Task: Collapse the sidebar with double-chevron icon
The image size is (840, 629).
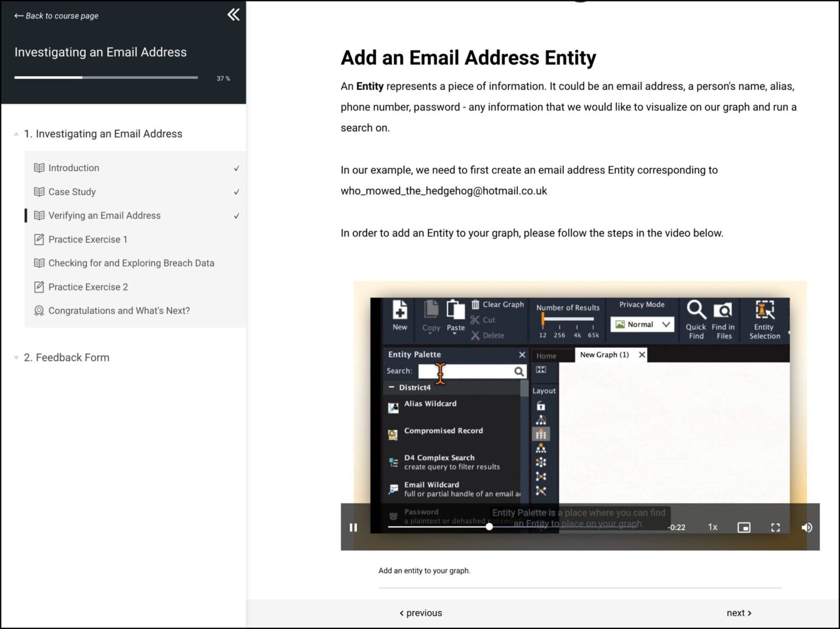Action: point(234,15)
